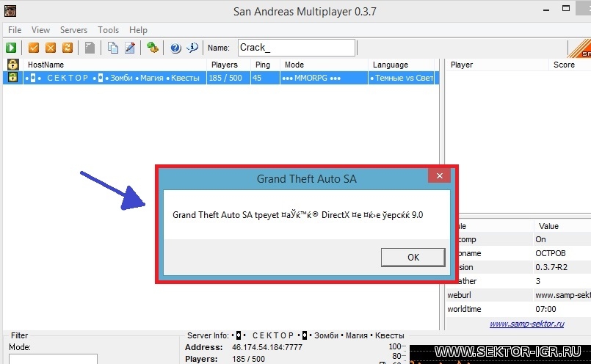Click the Player column header
591x364 pixels.
498,65
